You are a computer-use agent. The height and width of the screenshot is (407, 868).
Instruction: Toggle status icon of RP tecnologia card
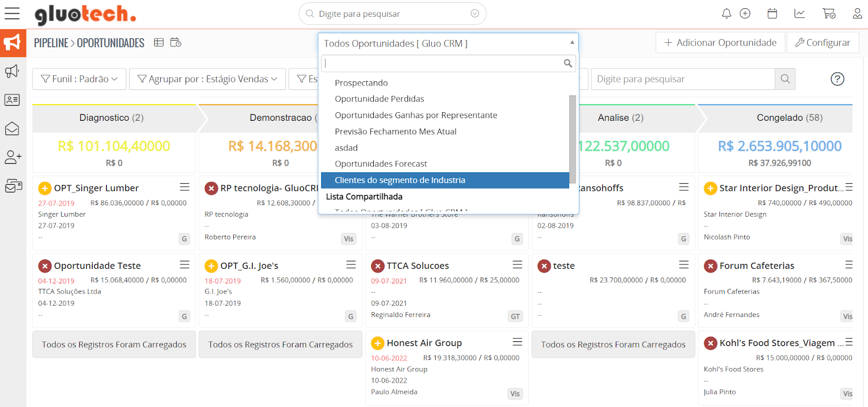[212, 189]
